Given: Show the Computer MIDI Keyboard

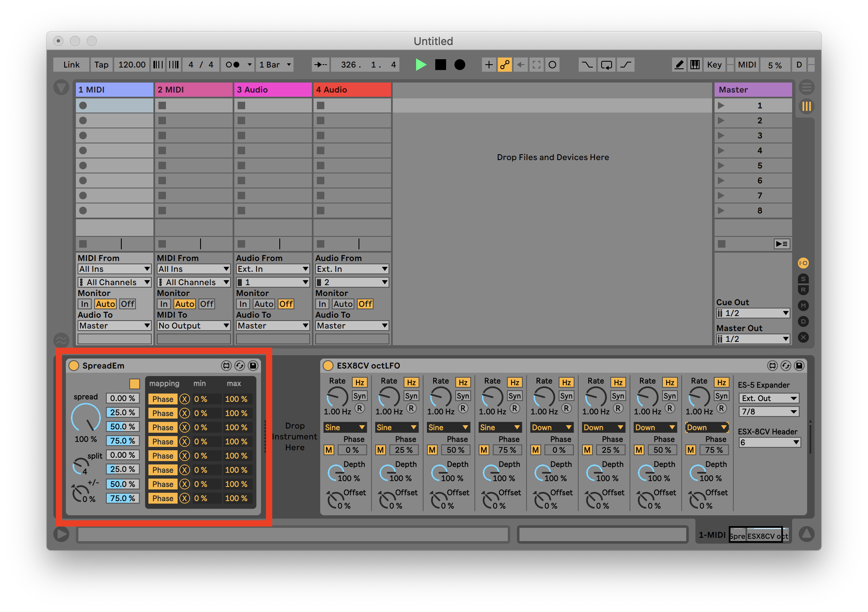Looking at the screenshot, I should [695, 65].
